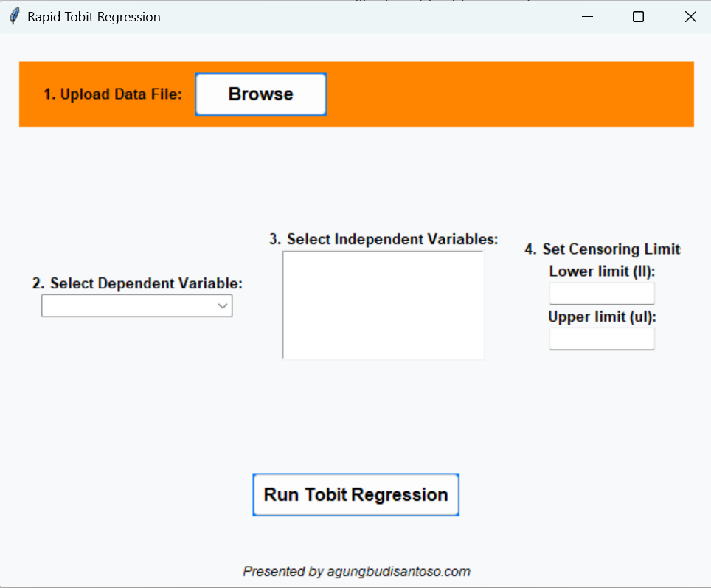Click the '3. Select Independent Variables:' label
This screenshot has height=588, width=711.
(x=384, y=239)
